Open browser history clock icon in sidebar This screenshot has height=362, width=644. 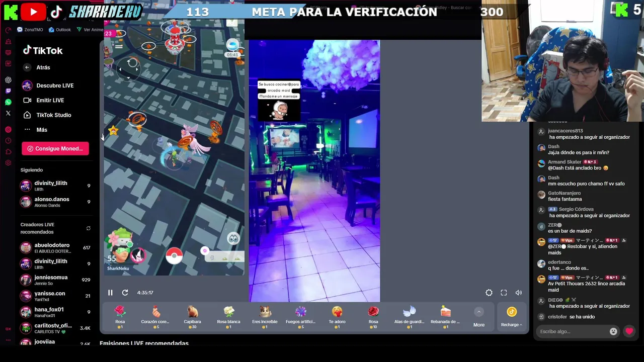click(x=8, y=141)
